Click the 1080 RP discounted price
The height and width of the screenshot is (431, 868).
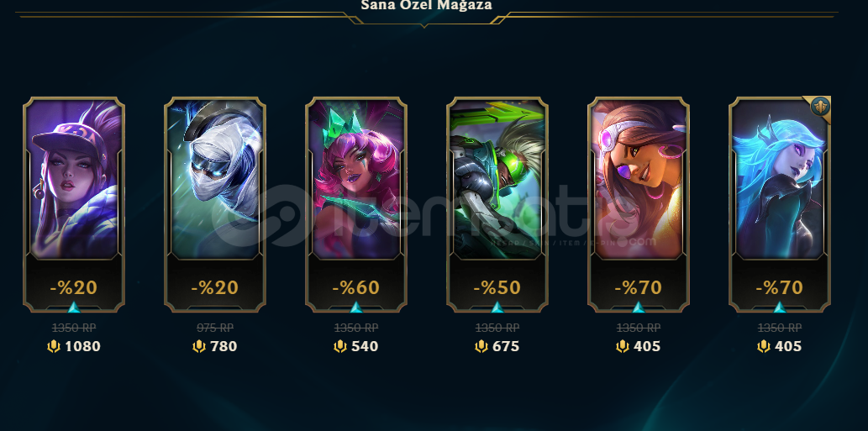(x=82, y=346)
